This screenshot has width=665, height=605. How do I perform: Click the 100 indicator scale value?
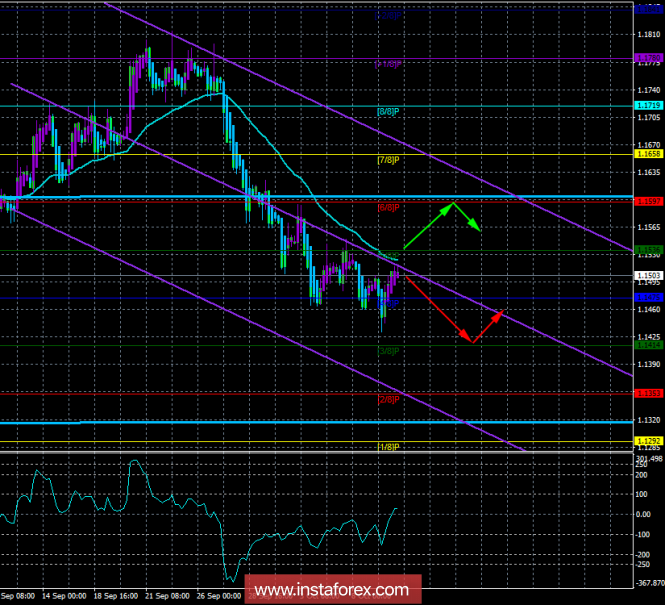tap(643, 495)
